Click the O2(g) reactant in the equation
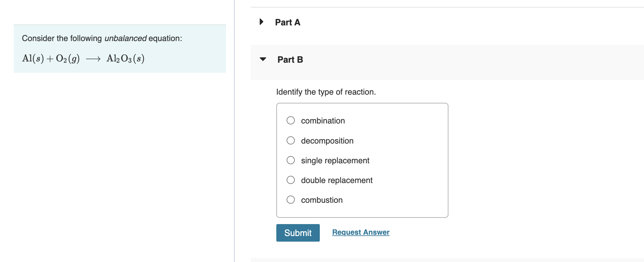The height and width of the screenshot is (262, 644). click(68, 59)
